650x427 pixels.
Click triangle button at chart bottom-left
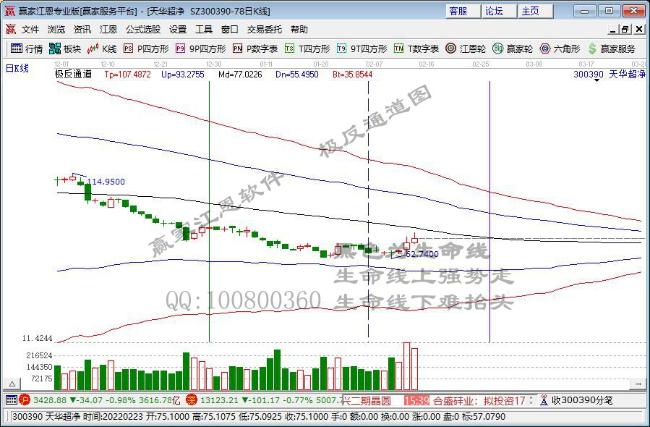(12, 384)
